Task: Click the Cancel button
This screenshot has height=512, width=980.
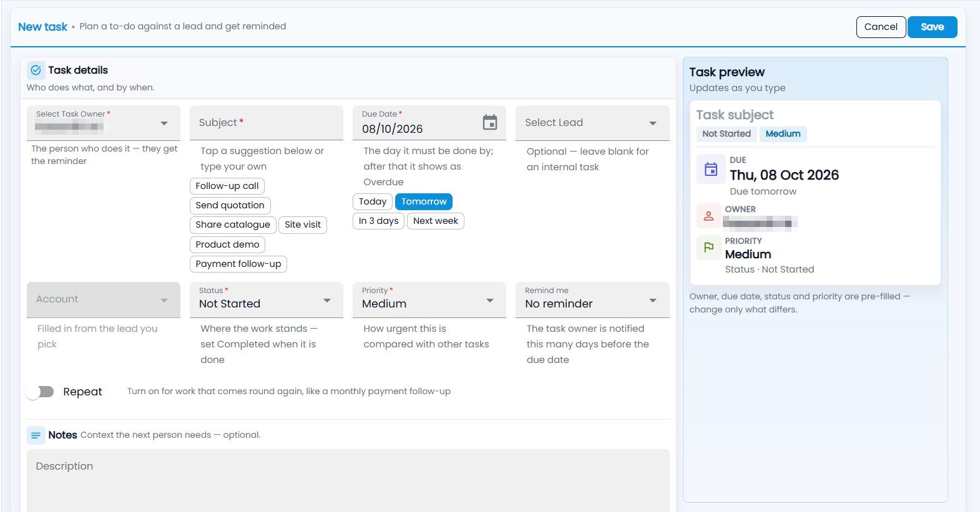Action: [881, 27]
